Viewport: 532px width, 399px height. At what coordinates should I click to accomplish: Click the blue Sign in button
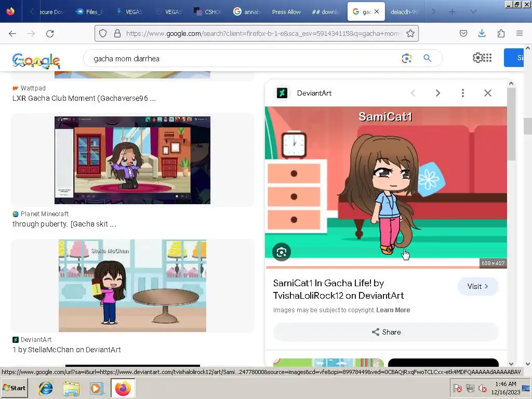pos(514,58)
